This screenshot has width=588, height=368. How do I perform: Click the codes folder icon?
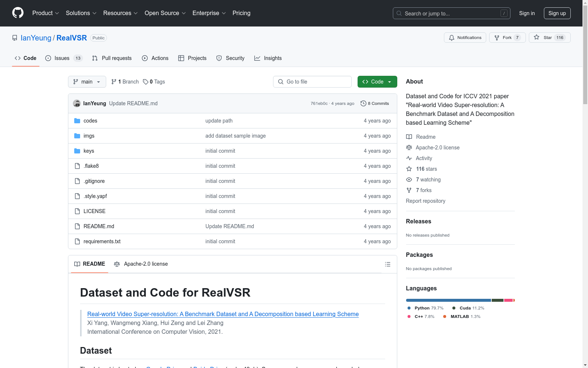(77, 121)
